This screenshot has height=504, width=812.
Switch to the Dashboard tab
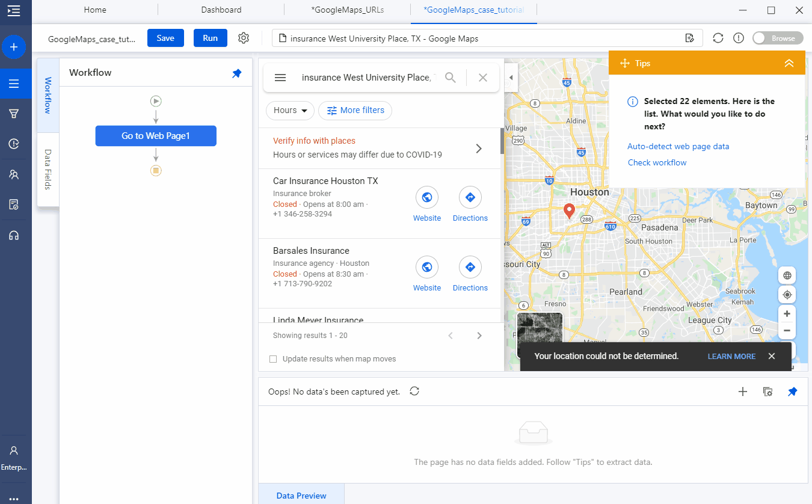pos(221,10)
